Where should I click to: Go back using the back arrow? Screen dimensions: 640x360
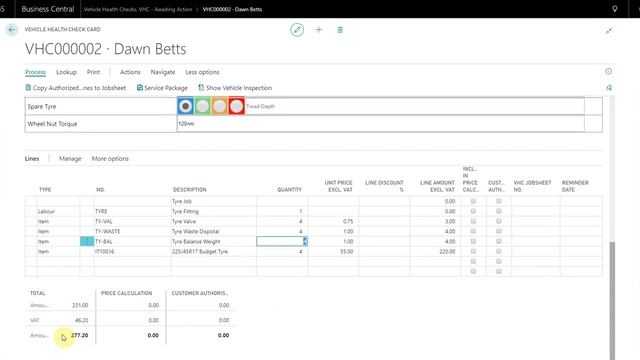click(x=11, y=30)
